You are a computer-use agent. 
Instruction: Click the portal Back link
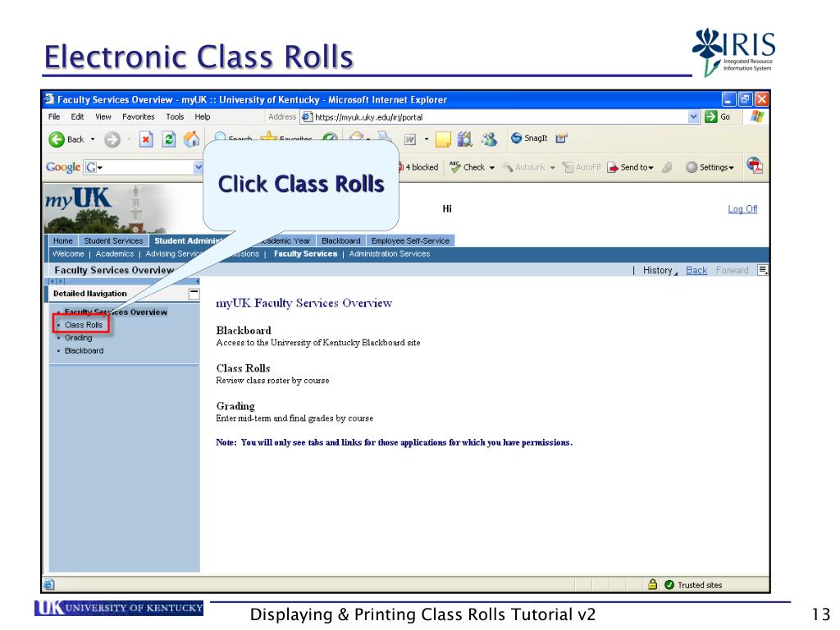pos(696,271)
